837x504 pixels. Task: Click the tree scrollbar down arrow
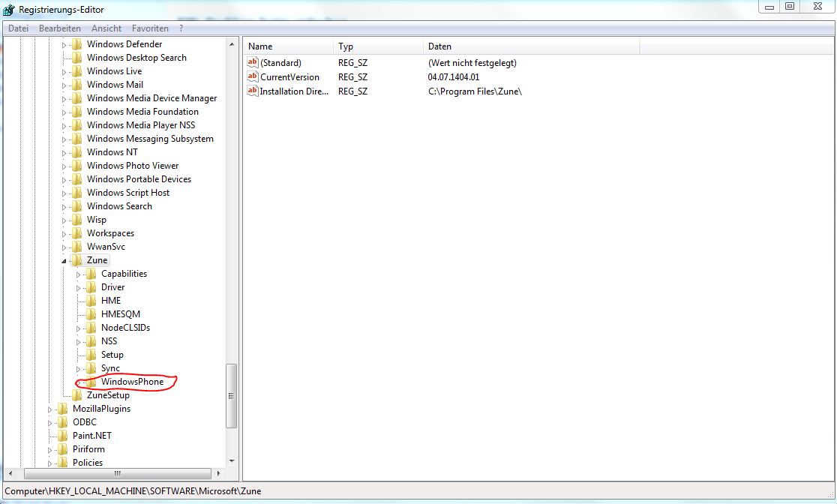[232, 461]
